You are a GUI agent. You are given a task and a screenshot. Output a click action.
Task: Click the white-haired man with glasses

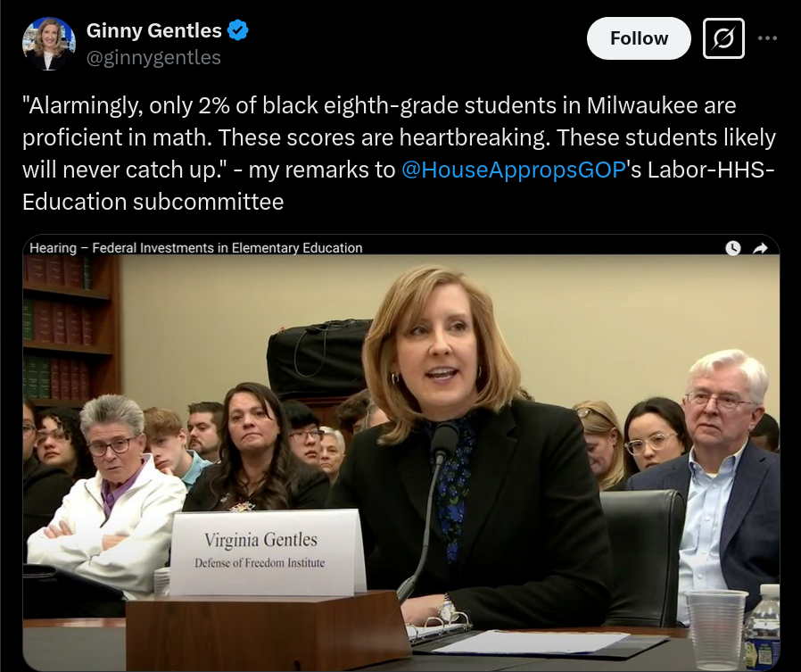(721, 480)
